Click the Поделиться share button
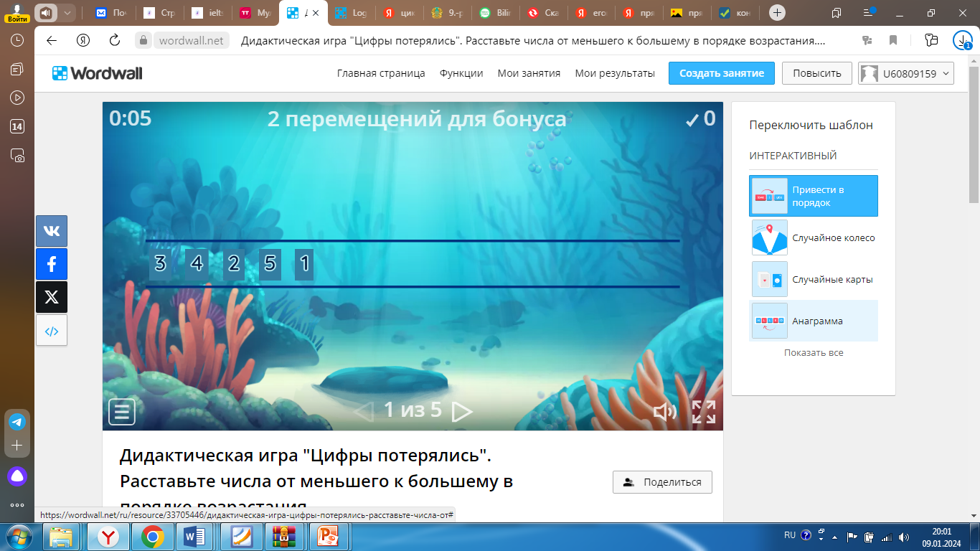980x551 pixels. tap(662, 482)
